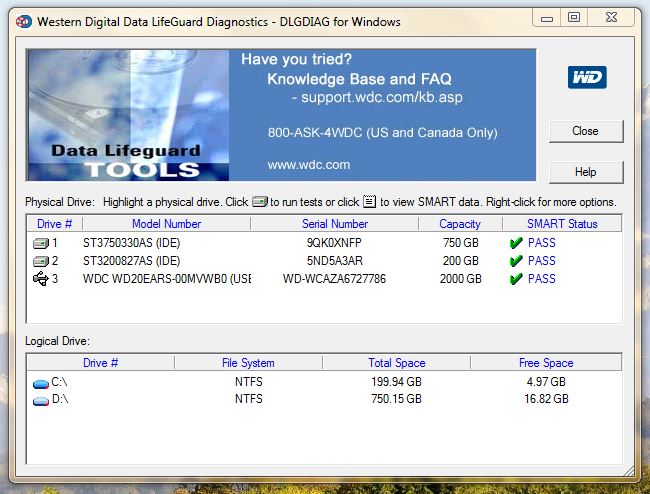Sort by Model Number column header
650x494 pixels.
(166, 224)
